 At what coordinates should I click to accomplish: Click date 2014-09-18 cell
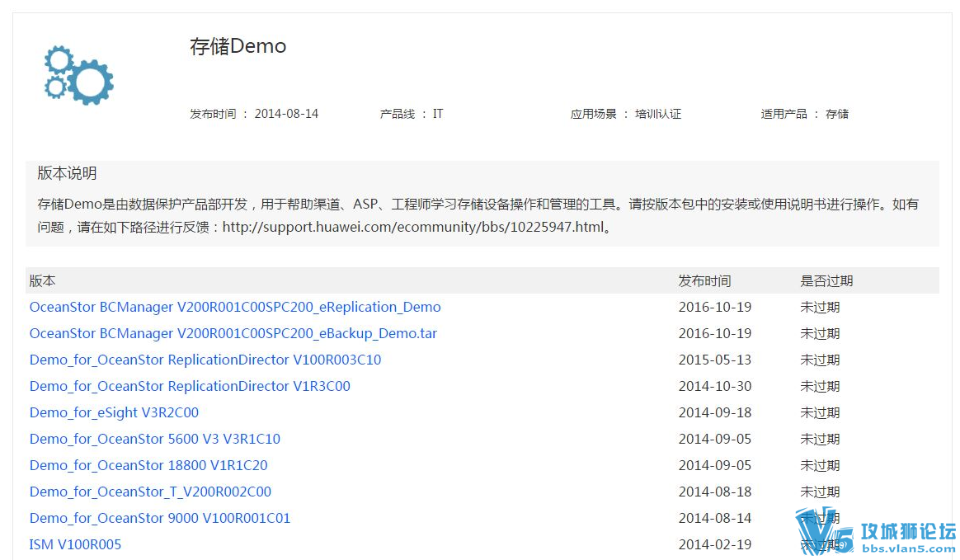714,412
